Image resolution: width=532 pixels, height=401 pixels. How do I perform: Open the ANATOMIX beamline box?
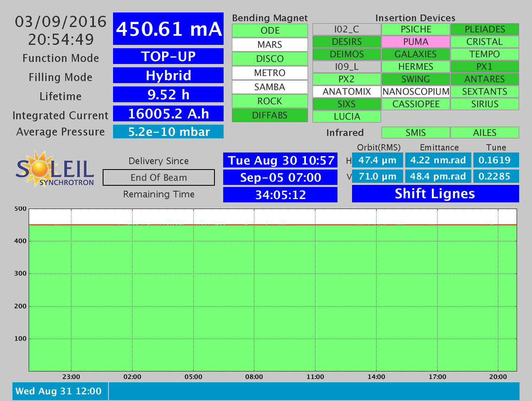click(x=347, y=91)
